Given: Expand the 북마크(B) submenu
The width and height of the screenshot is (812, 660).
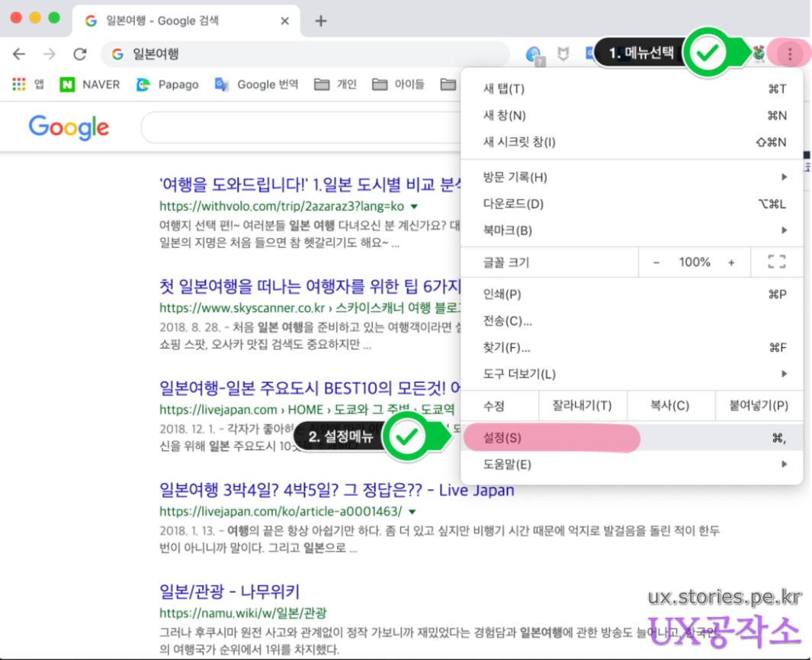Looking at the screenshot, I should coord(631,230).
